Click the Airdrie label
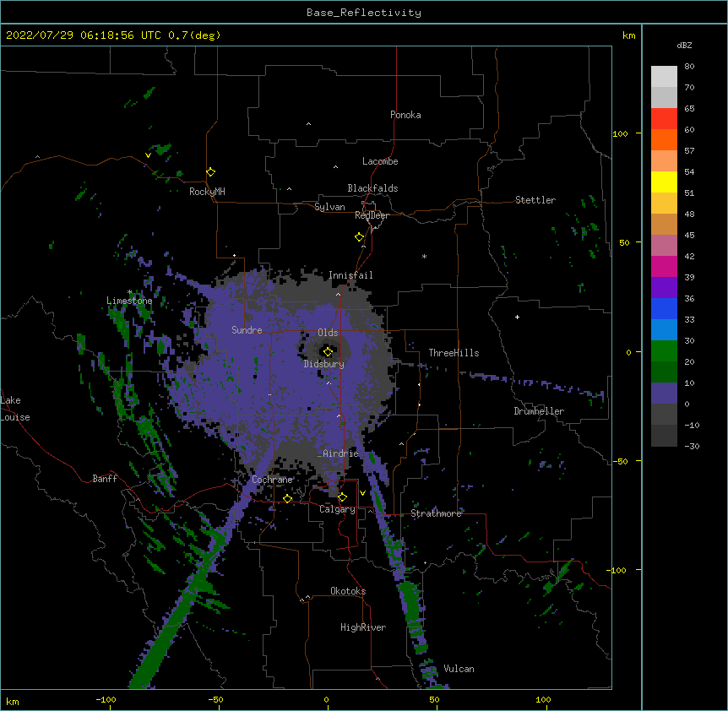This screenshot has width=728, height=711. click(341, 453)
